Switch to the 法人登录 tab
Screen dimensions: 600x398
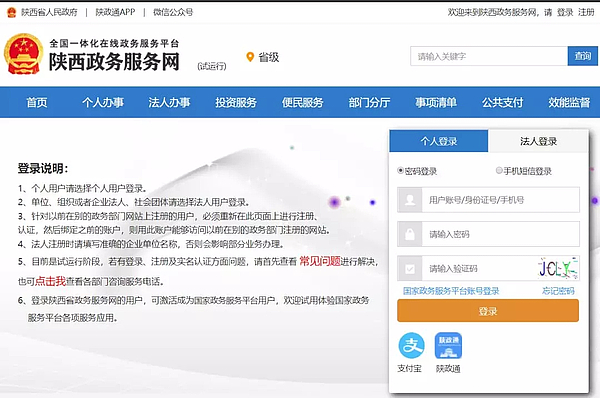pyautogui.click(x=538, y=141)
